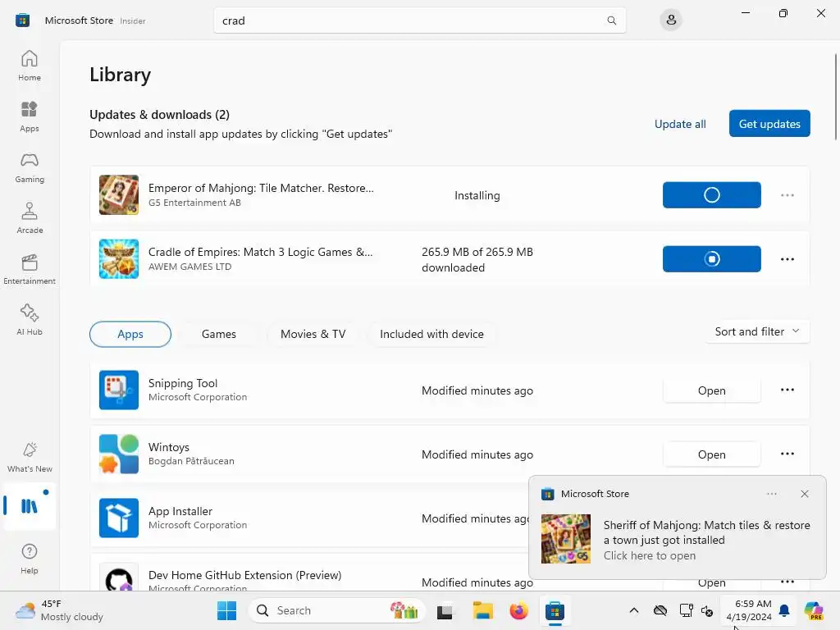
Task: Select Cradle of Empires title text
Action: [x=260, y=252]
